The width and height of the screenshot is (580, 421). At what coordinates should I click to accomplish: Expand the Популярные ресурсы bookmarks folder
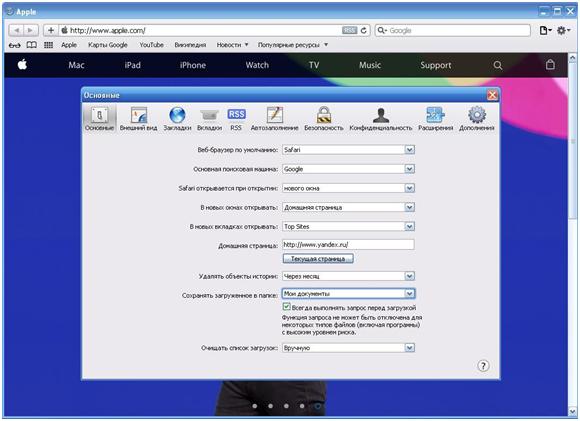click(293, 45)
